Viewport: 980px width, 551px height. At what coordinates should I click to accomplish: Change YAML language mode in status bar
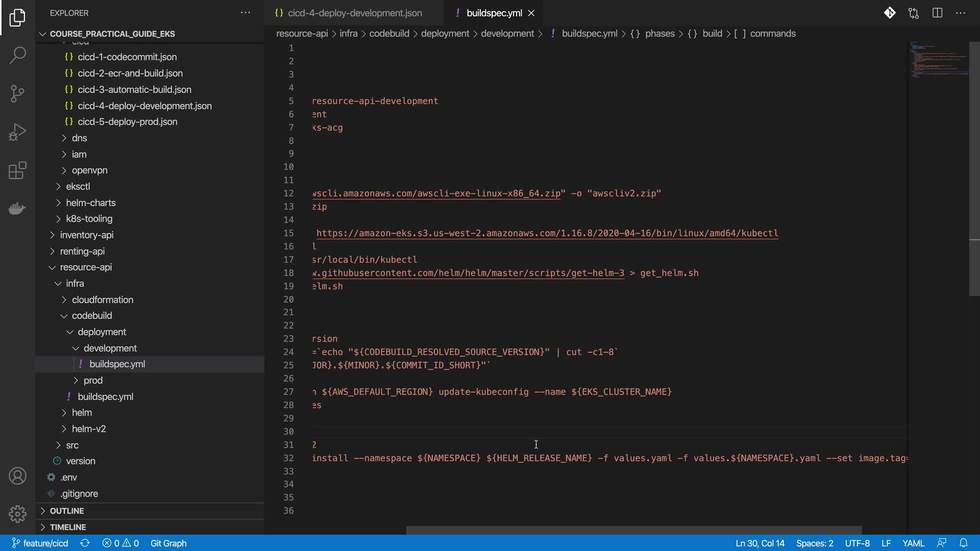(913, 543)
